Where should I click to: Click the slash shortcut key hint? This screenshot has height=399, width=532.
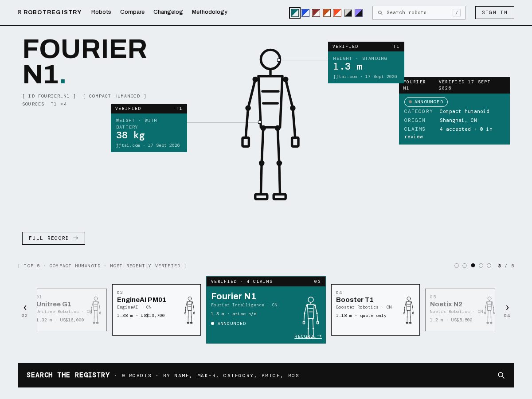point(457,12)
